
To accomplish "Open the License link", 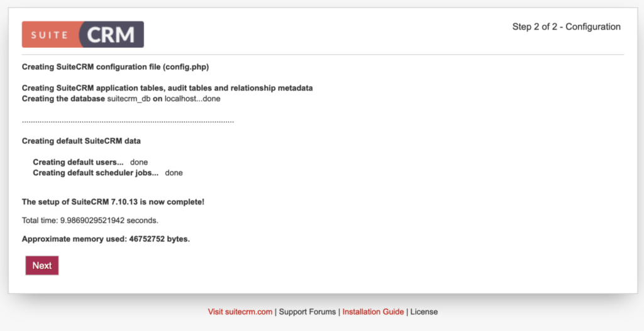I will [424, 312].
